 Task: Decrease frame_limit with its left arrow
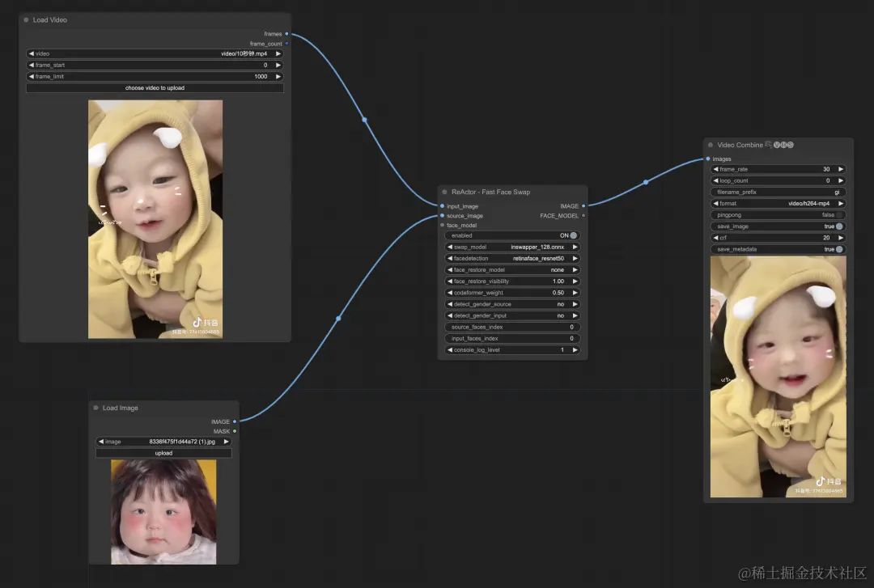click(32, 76)
